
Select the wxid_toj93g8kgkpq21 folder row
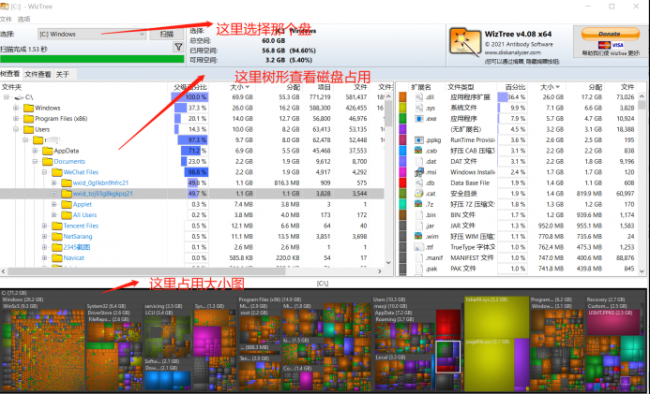(192, 193)
